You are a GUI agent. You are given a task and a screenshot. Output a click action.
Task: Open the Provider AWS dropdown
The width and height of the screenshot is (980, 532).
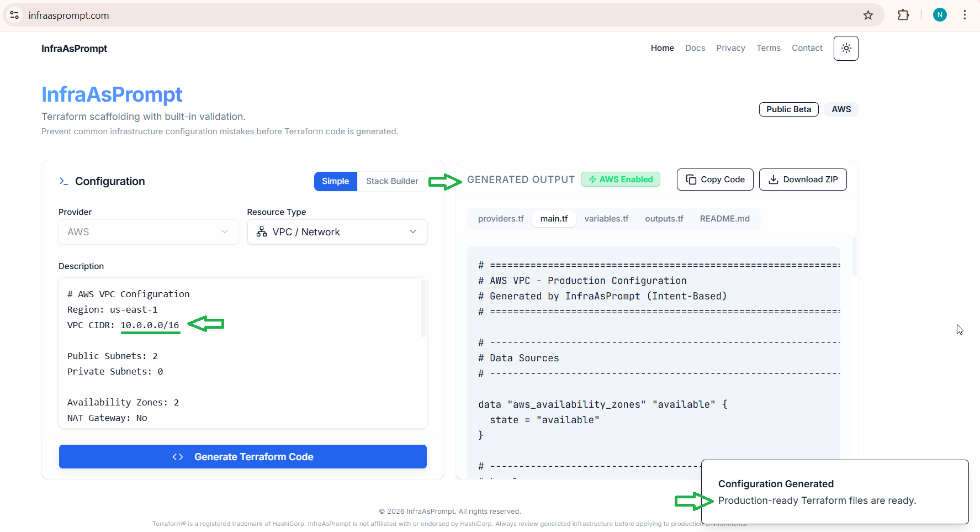pos(148,232)
